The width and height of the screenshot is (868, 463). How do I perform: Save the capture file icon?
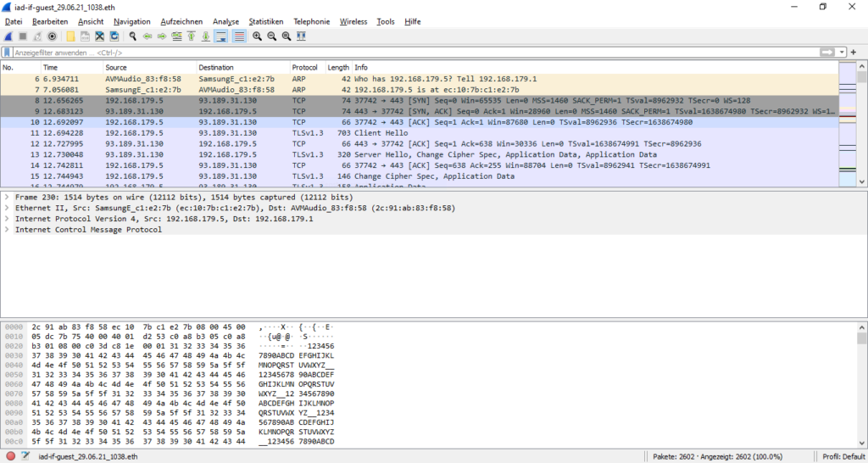[x=86, y=36]
